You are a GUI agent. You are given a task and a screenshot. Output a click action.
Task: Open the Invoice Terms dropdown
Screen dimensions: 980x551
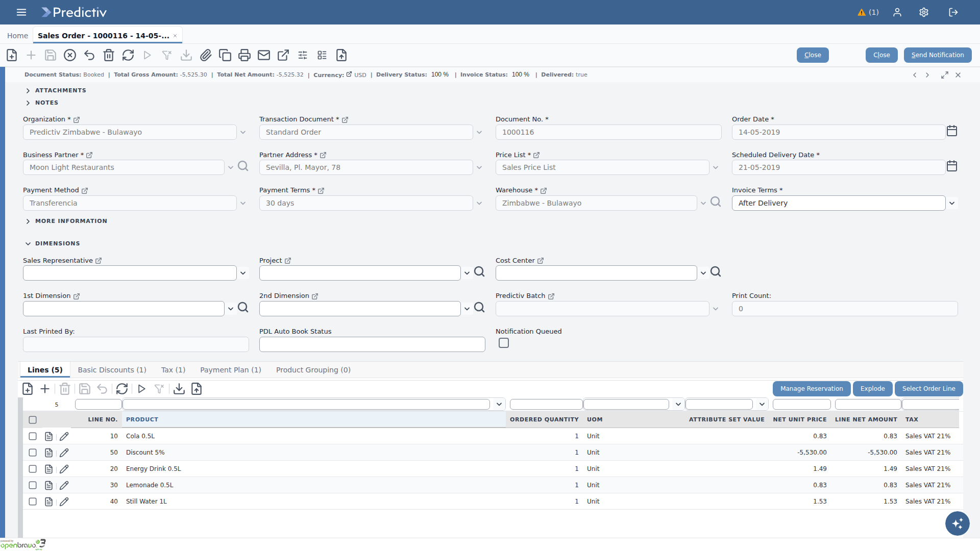(x=952, y=203)
